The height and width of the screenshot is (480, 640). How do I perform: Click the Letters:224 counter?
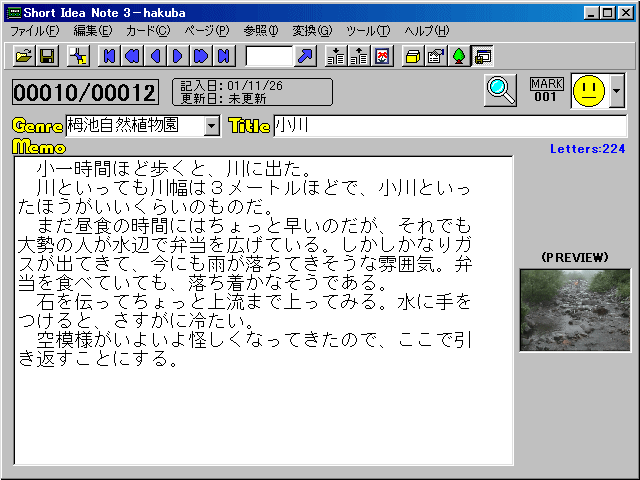click(x=588, y=149)
